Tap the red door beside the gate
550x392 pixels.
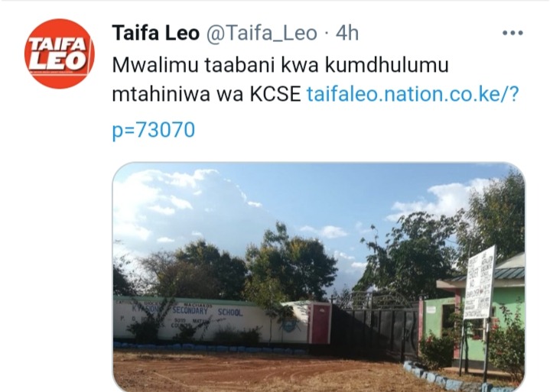coord(320,323)
